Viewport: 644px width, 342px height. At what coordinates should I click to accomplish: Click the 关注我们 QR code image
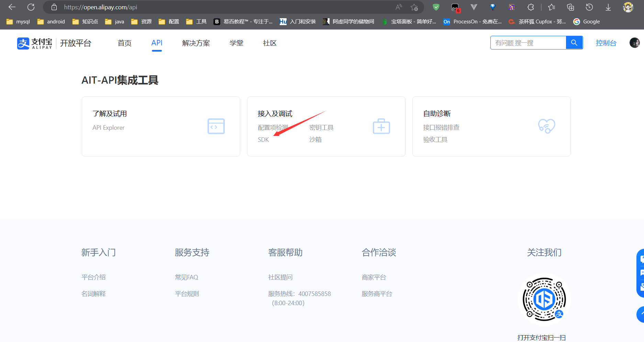point(544,299)
